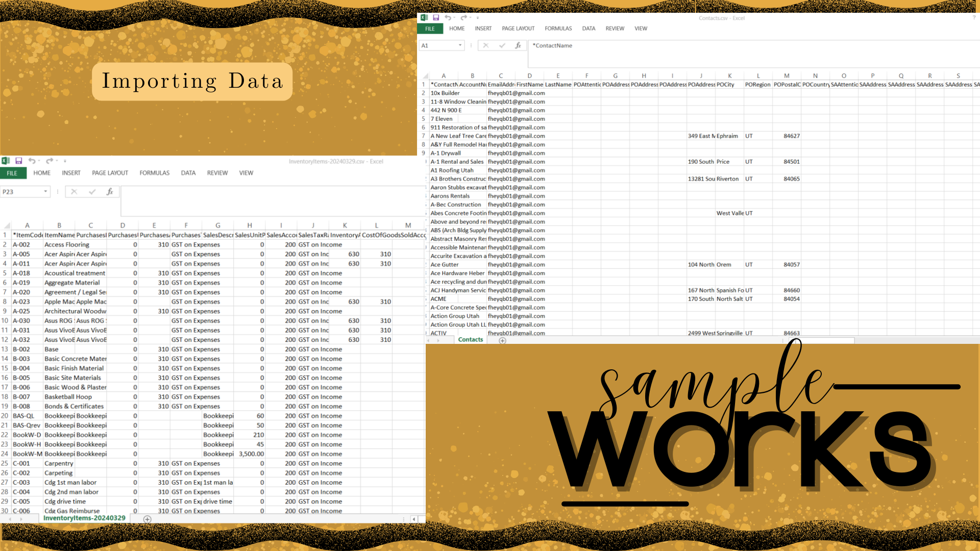Expand the P23 name box dropdown
The image size is (980, 551).
(x=45, y=192)
